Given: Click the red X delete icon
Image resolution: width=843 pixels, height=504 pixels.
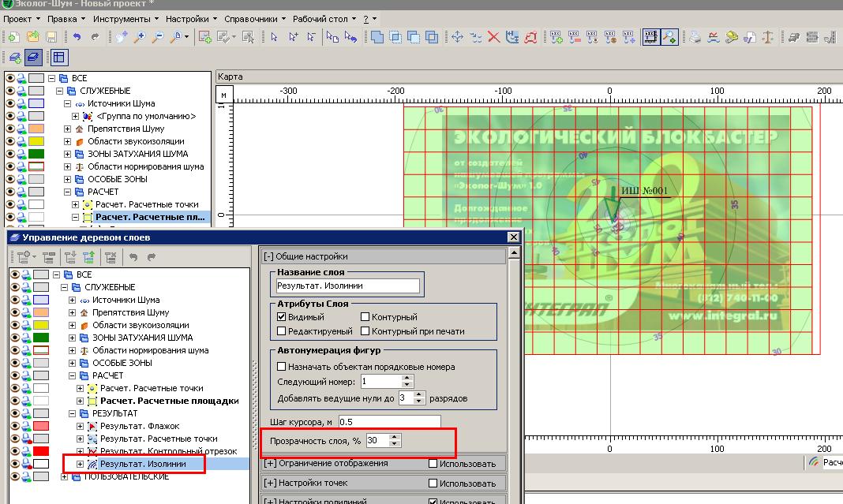Looking at the screenshot, I should click(493, 37).
